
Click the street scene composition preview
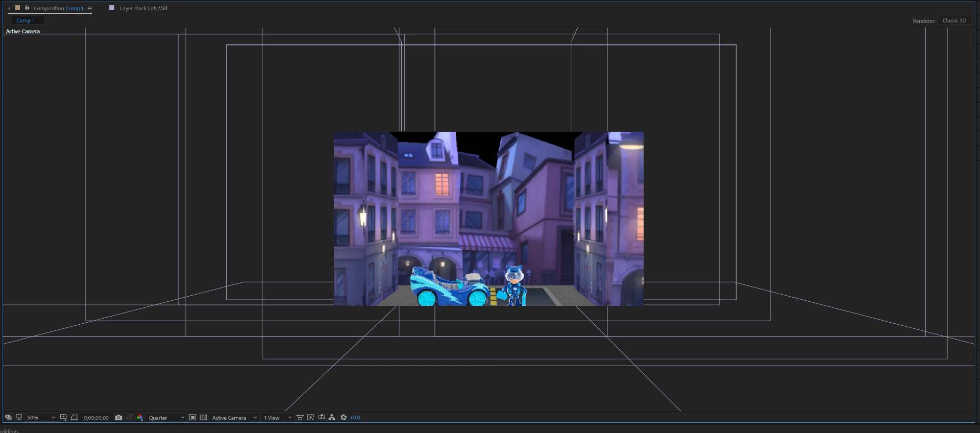(488, 219)
